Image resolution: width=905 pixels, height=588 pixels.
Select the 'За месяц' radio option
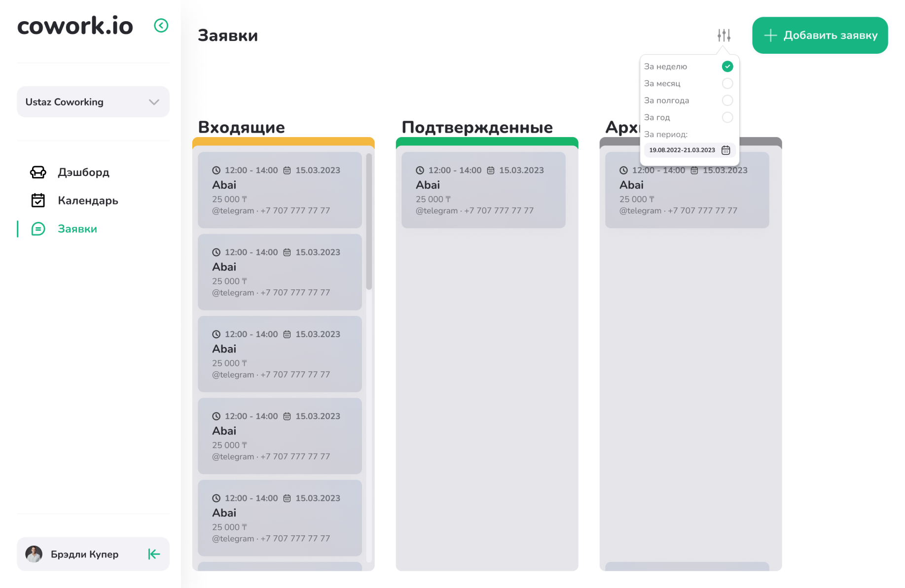tap(727, 84)
